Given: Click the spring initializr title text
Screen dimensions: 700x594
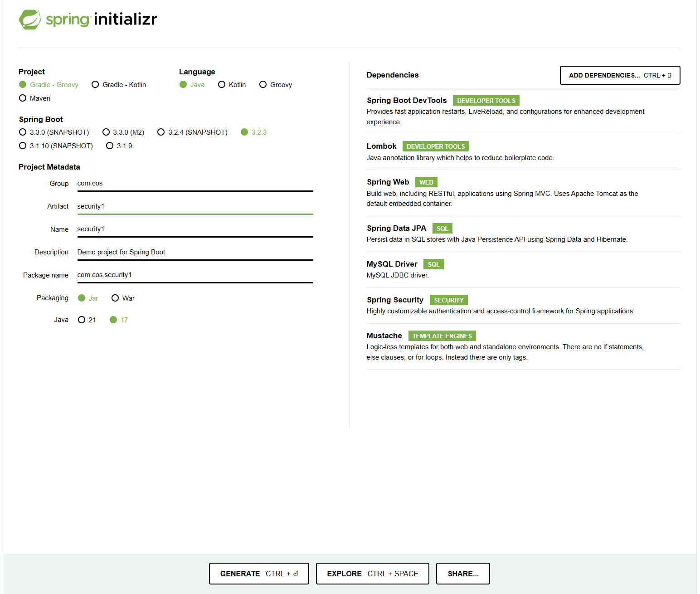Looking at the screenshot, I should [102, 19].
